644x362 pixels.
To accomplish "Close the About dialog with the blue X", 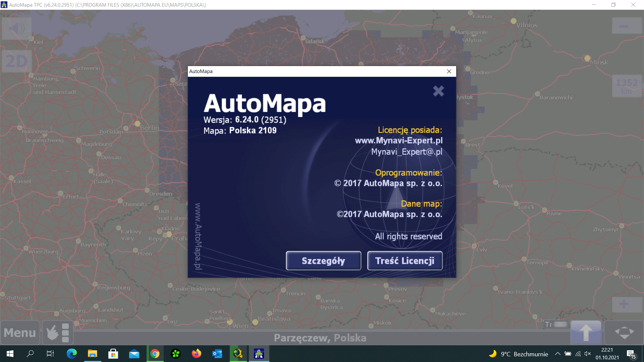I will pos(438,91).
